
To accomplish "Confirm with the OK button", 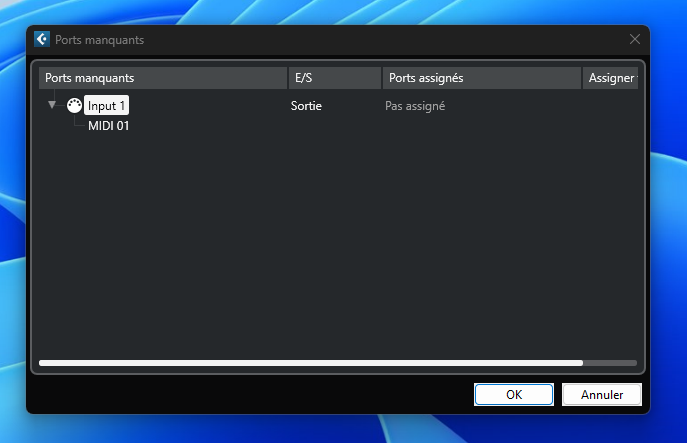I will coord(514,395).
